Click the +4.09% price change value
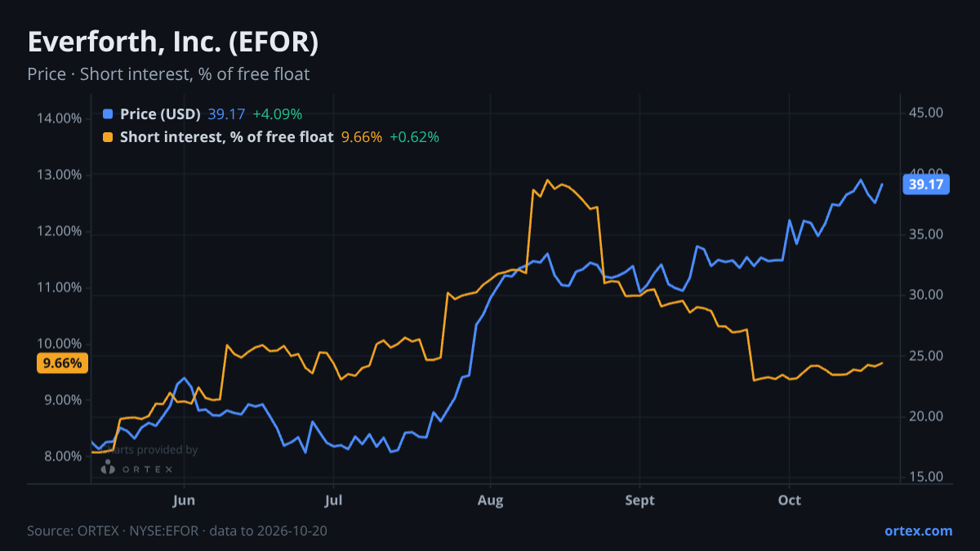The image size is (980, 551). [x=277, y=114]
